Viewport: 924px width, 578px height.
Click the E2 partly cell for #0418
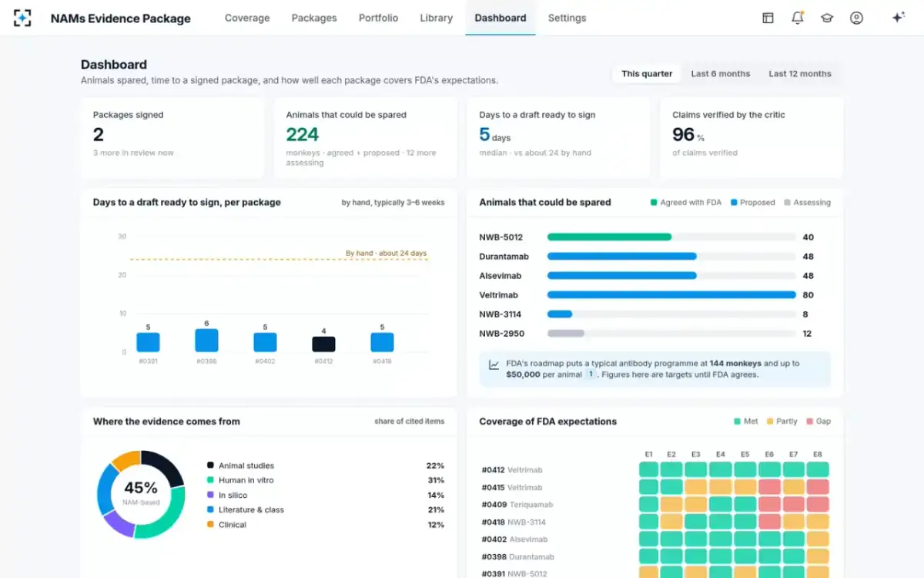click(671, 522)
